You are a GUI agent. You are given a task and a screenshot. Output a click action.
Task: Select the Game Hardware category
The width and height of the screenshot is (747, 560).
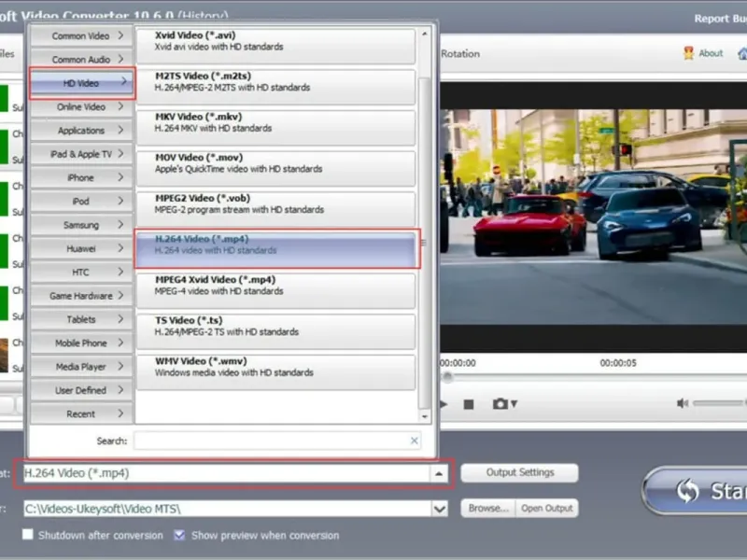[81, 296]
